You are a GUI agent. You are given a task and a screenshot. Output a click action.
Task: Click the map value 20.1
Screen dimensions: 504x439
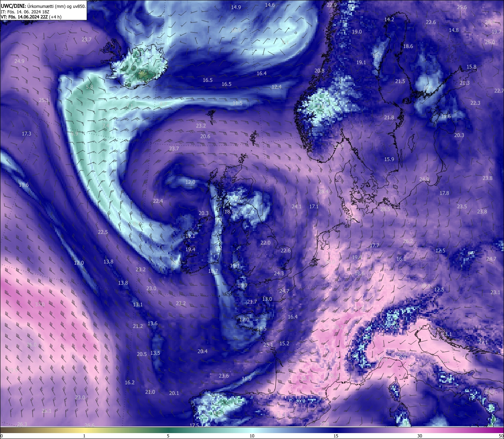(174, 393)
